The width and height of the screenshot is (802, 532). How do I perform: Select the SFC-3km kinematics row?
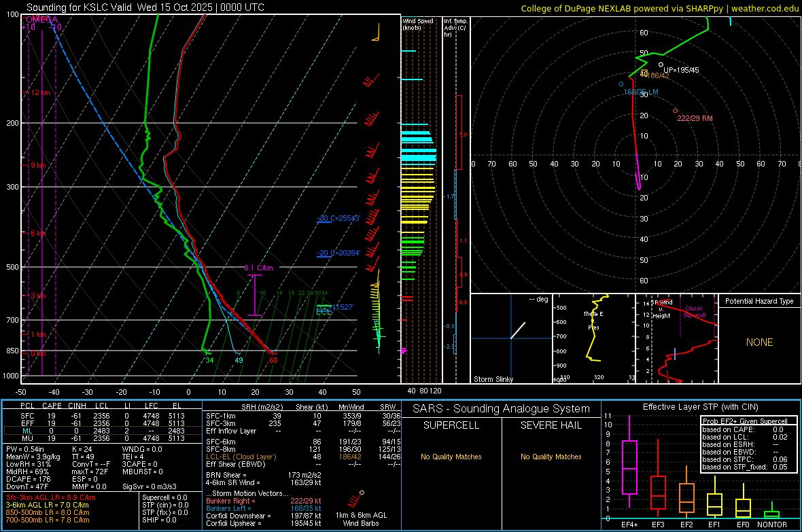[x=303, y=423]
